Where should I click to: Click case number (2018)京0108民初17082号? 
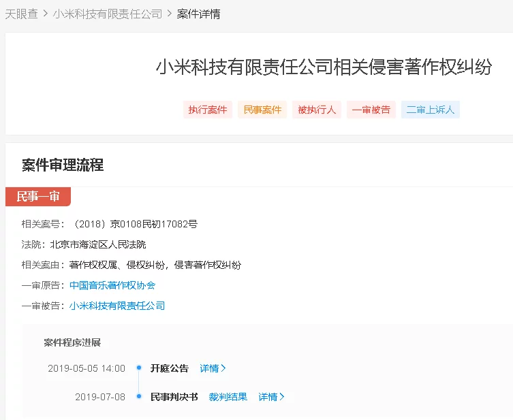point(134,224)
